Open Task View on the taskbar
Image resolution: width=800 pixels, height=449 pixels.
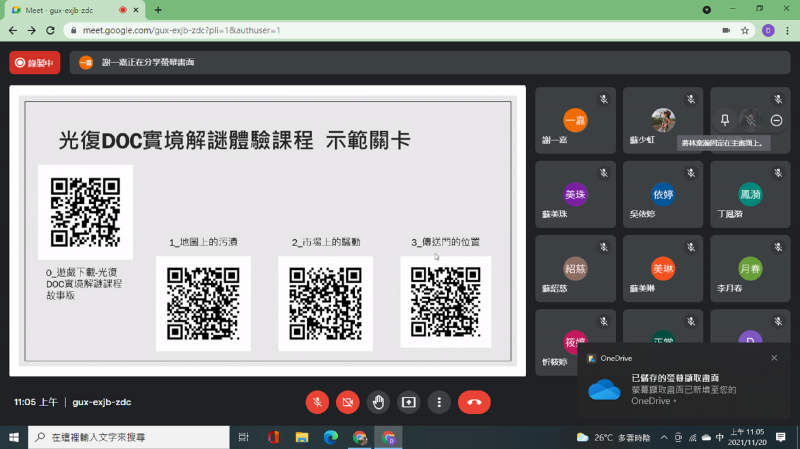(x=244, y=437)
